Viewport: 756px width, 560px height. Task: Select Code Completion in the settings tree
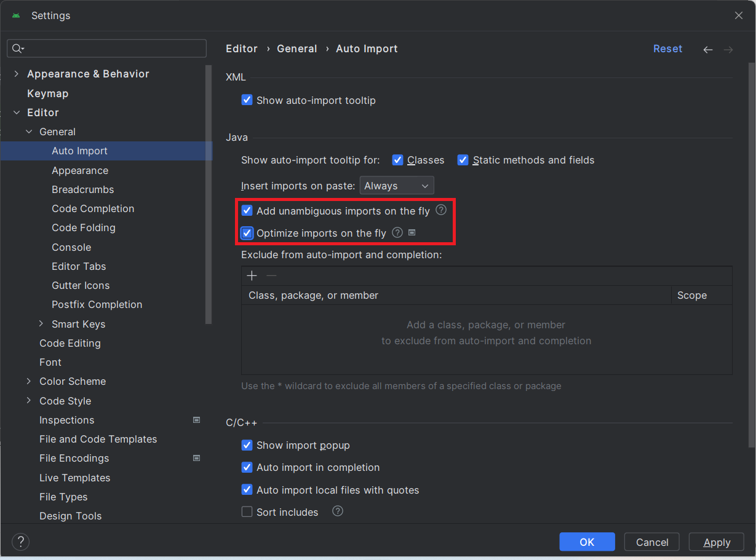pyautogui.click(x=93, y=208)
